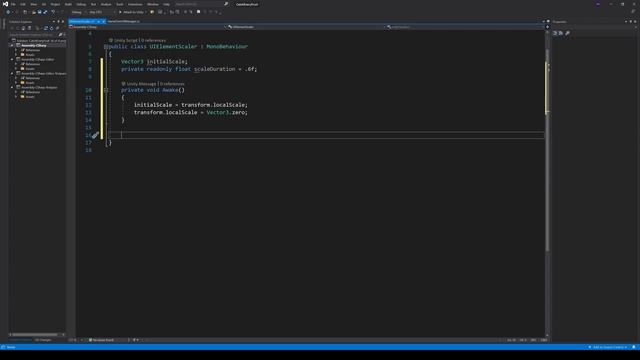Click 0 references link above class declaration
This screenshot has height=360, width=640.
coord(153,40)
